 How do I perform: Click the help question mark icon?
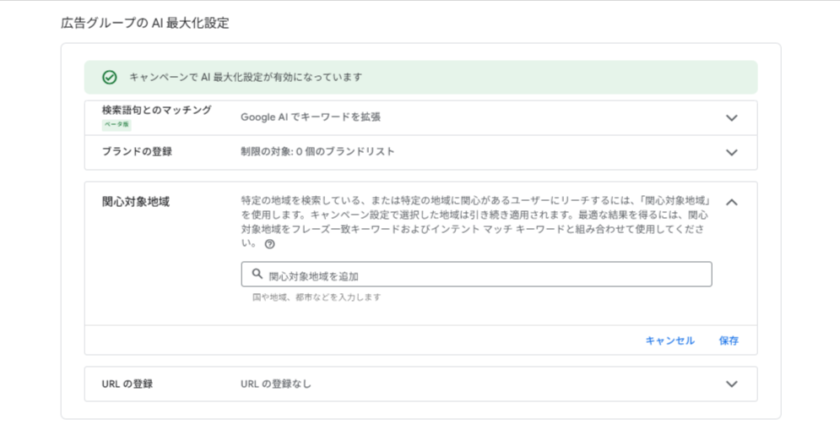[269, 243]
